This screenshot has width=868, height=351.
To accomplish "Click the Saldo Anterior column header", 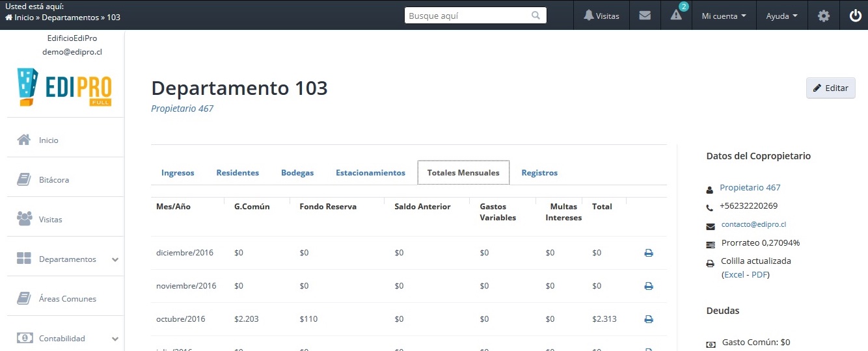I will pyautogui.click(x=422, y=207).
